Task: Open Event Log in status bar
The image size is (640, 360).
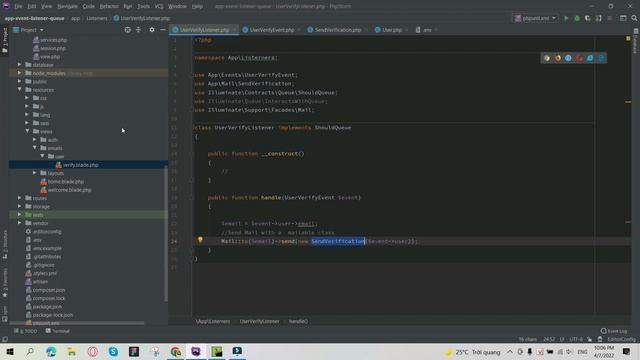Action: tap(614, 331)
